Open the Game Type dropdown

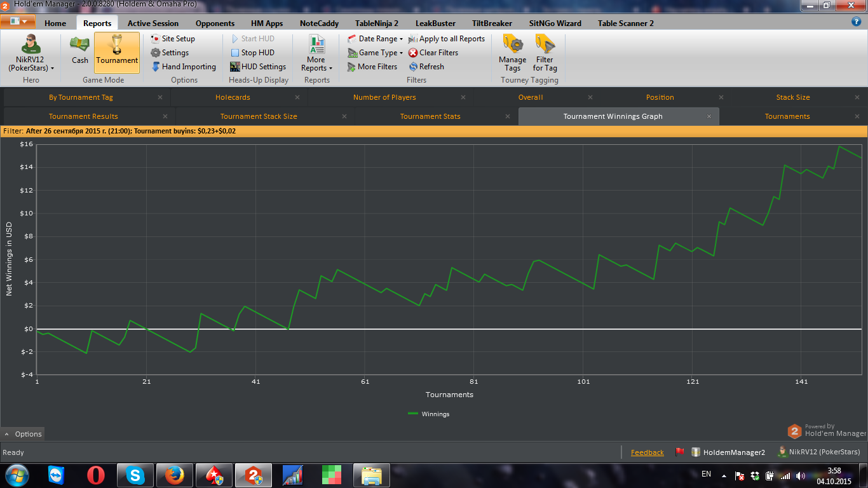click(x=376, y=53)
